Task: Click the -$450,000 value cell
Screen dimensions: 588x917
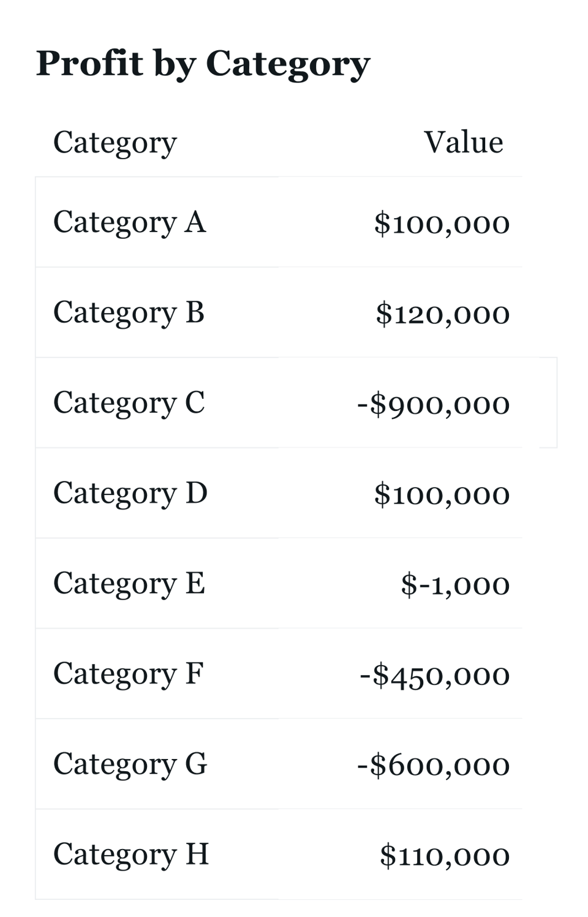Action: click(x=434, y=675)
